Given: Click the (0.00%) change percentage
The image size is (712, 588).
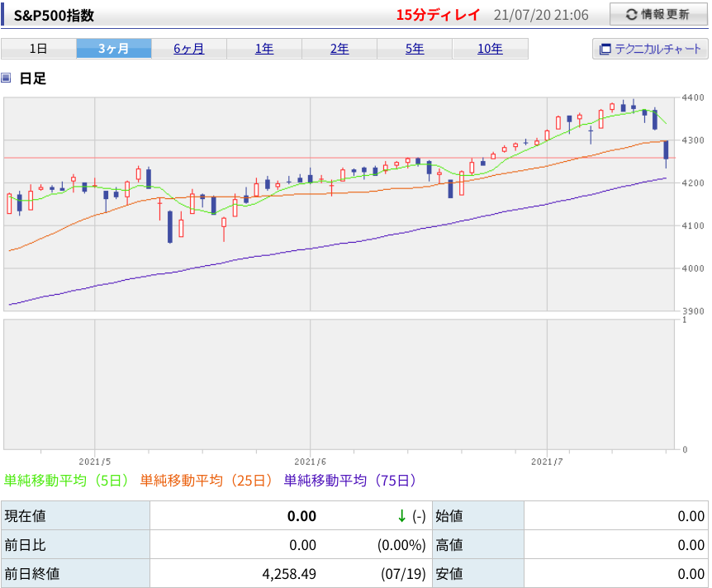Looking at the screenshot, I should (x=401, y=545).
